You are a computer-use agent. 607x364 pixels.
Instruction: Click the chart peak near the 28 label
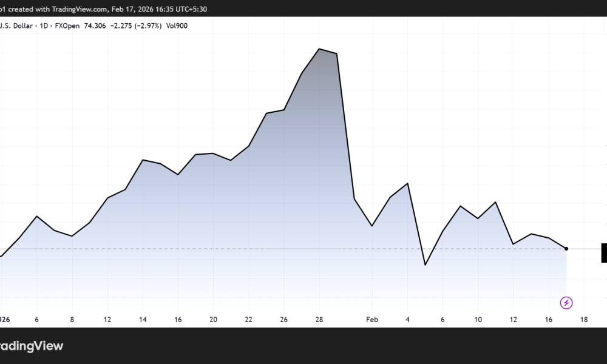point(320,49)
